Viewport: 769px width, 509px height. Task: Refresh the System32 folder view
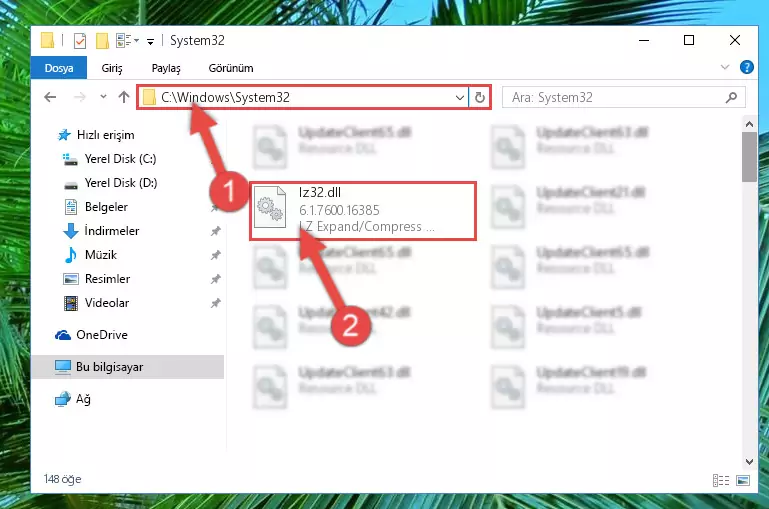point(480,98)
